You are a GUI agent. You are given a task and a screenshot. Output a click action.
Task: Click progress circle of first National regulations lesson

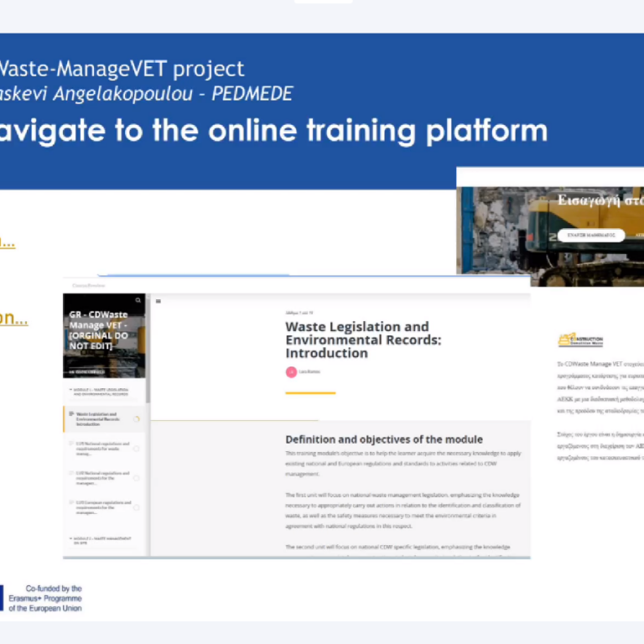pyautogui.click(x=136, y=448)
